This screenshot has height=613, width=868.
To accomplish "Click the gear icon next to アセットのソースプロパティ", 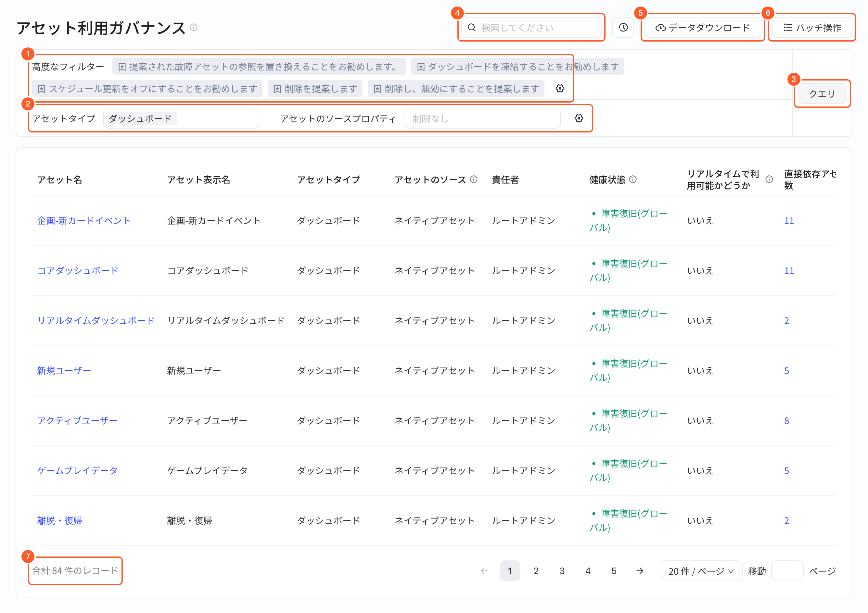I will (x=579, y=118).
